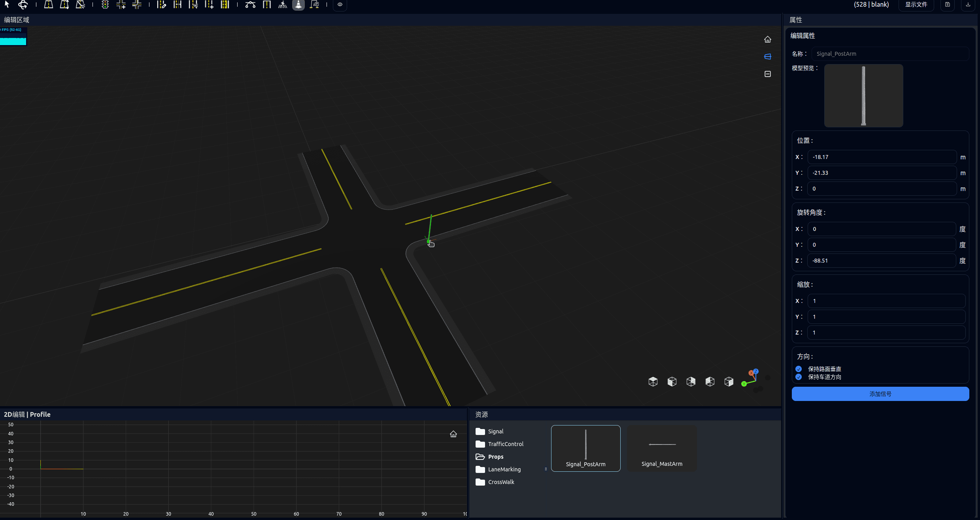Viewport: 980px width, 520px height.
Task: Edit the position Z field
Action: 882,189
